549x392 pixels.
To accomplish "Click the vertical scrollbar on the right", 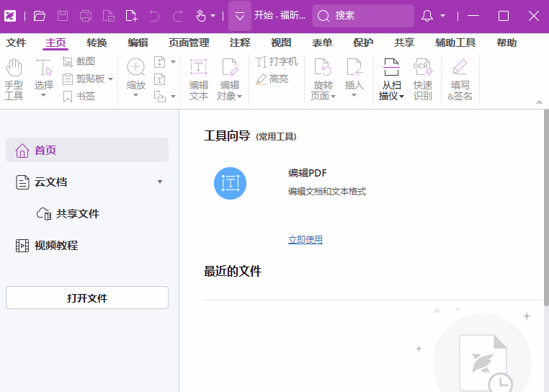I will pyautogui.click(x=545, y=209).
